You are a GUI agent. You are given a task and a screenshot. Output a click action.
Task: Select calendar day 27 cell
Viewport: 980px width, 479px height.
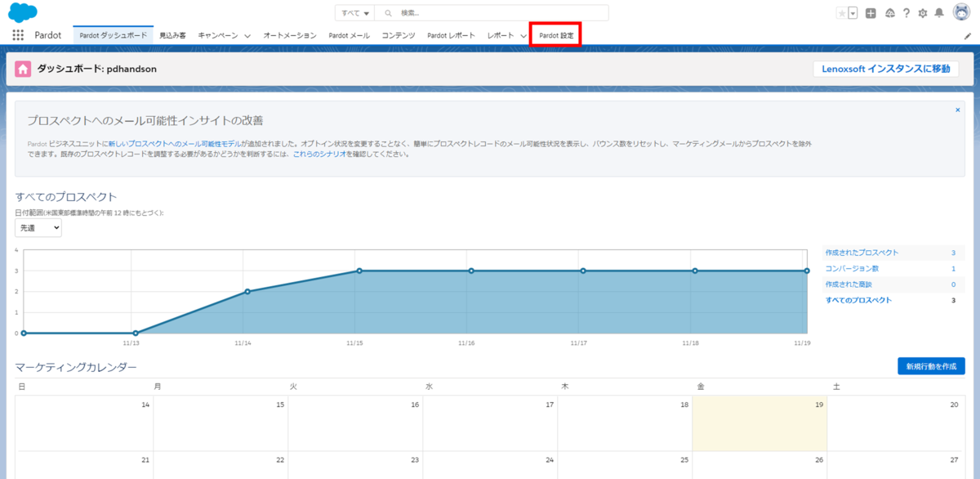(894, 465)
